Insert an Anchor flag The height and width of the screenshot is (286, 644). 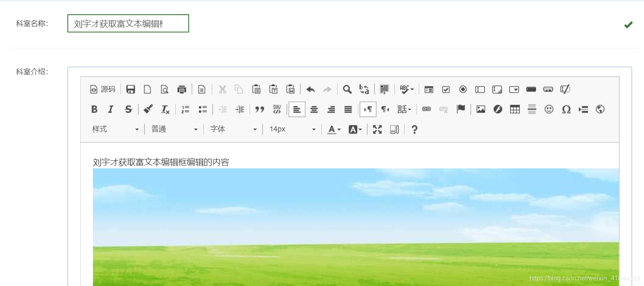point(461,109)
